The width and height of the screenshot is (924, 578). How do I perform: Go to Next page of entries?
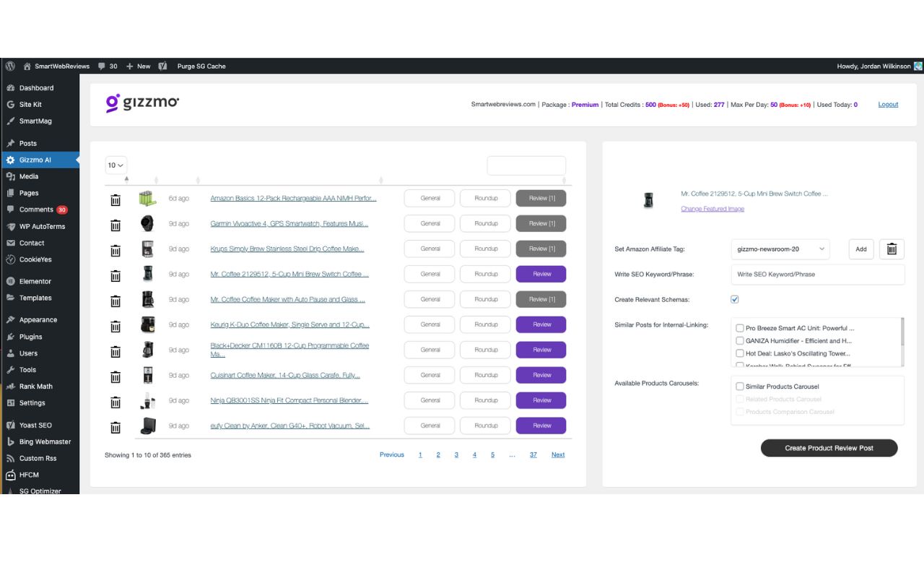[x=558, y=454]
